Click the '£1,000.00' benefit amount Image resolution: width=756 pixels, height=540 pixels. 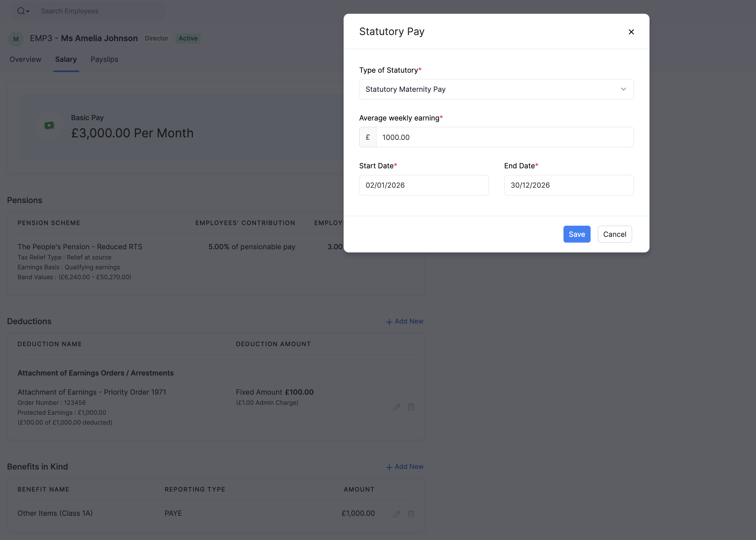click(x=358, y=513)
